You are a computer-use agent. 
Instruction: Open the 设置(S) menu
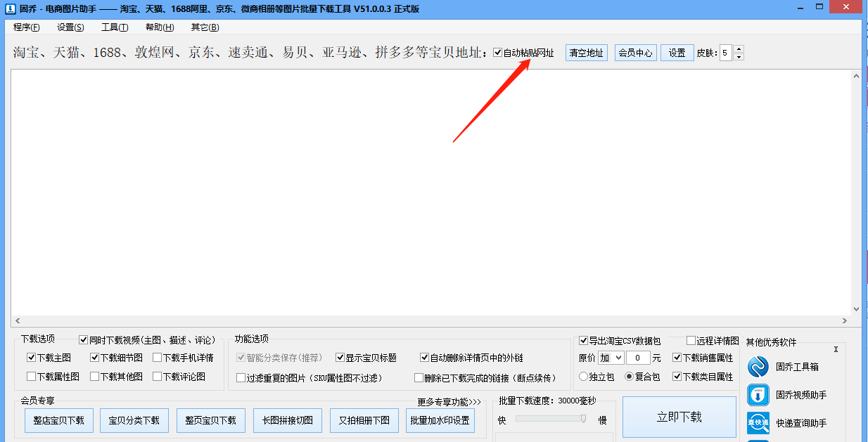coord(70,27)
